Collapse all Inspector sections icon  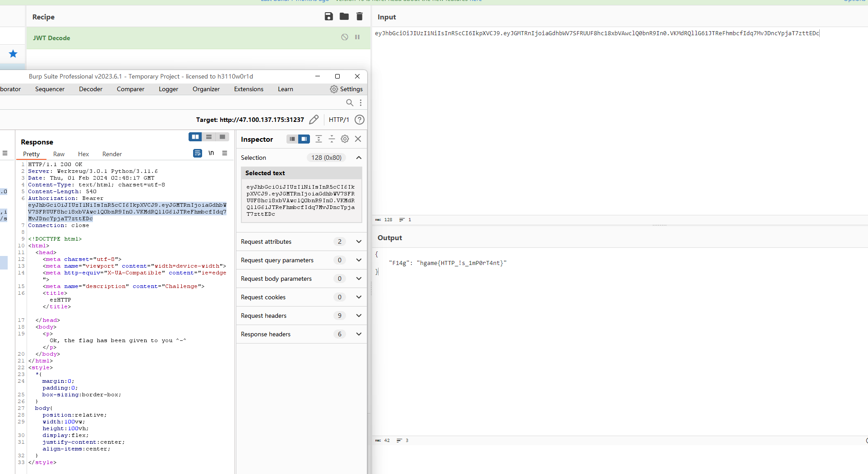[332, 139]
